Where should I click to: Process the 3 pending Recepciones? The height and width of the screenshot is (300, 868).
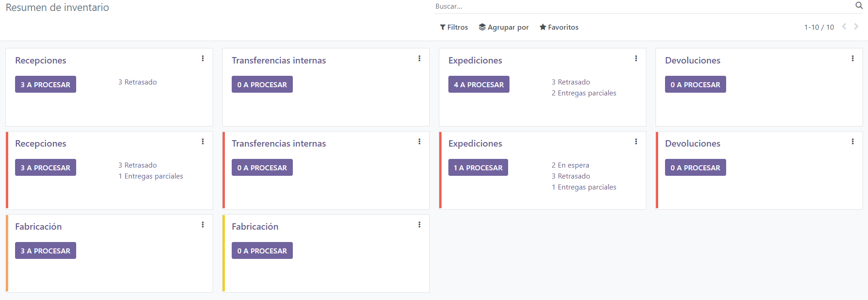point(45,84)
